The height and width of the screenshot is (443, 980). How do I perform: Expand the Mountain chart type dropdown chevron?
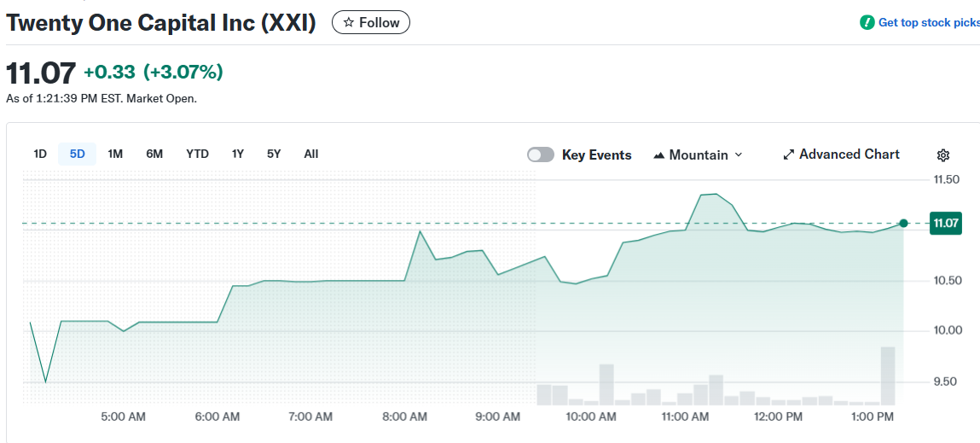[x=739, y=154]
